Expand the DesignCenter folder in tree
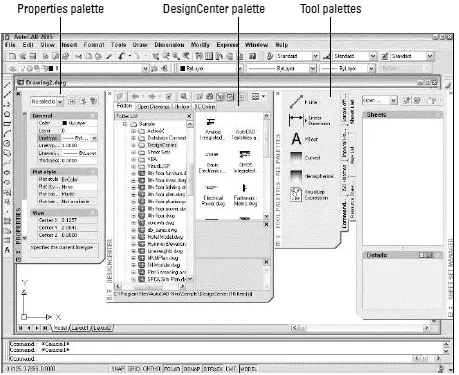This screenshot has height=375, width=459. [x=133, y=145]
